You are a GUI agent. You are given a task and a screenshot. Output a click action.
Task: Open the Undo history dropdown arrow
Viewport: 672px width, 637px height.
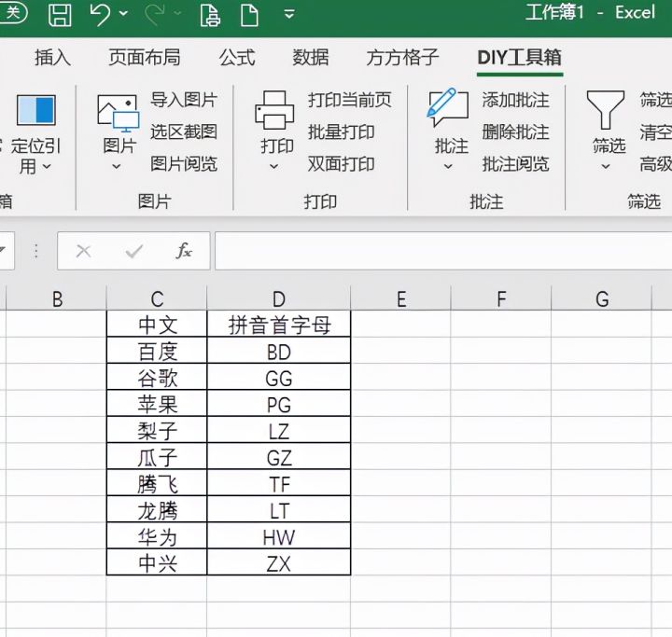tap(123, 14)
